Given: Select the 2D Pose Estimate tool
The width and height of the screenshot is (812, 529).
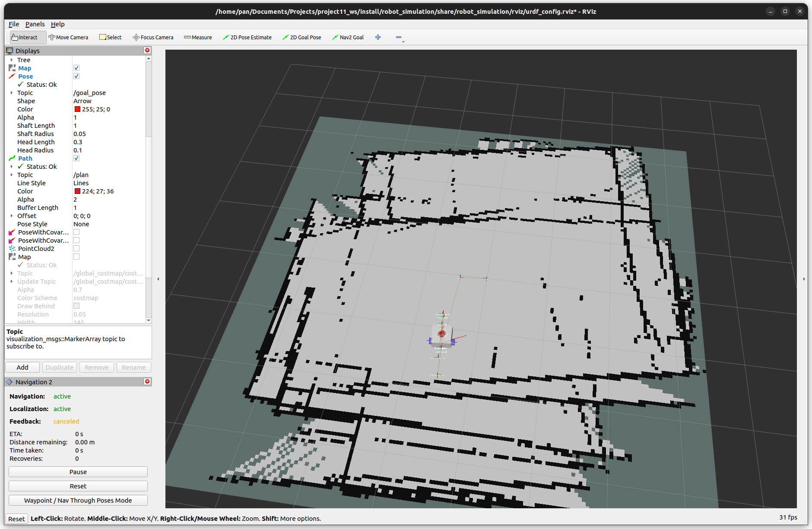Looking at the screenshot, I should click(247, 37).
